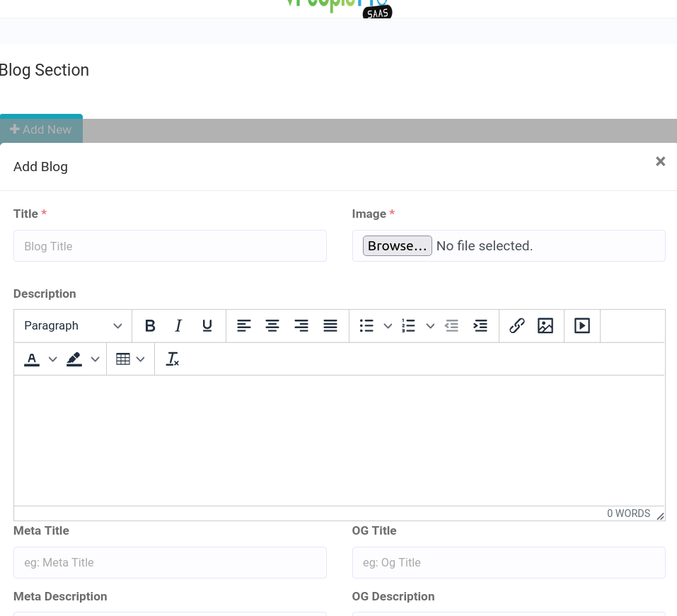Expand the numbered list style options
The height and width of the screenshot is (616, 677).
point(430,326)
